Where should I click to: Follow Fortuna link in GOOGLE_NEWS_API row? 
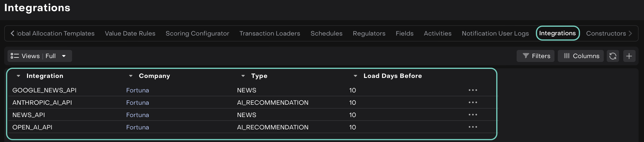(x=138, y=90)
